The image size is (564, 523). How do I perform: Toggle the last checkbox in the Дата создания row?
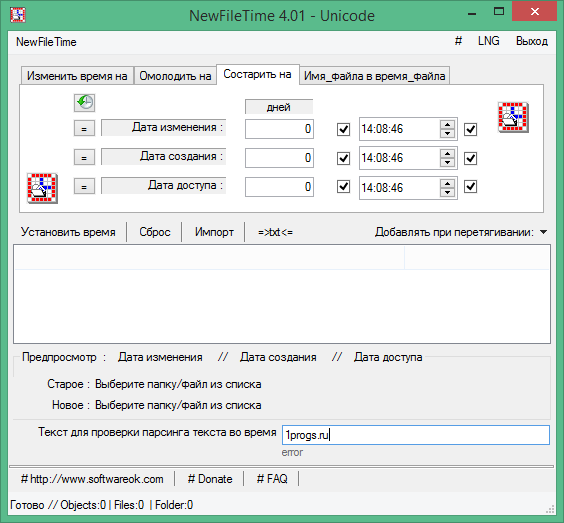470,158
